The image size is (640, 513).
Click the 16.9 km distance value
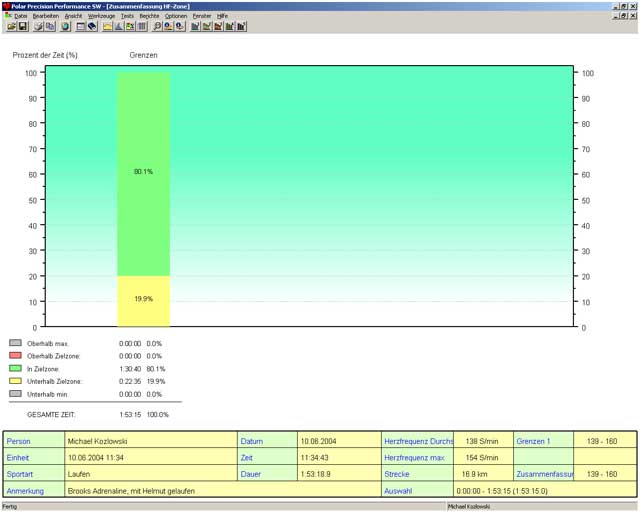coord(474,474)
